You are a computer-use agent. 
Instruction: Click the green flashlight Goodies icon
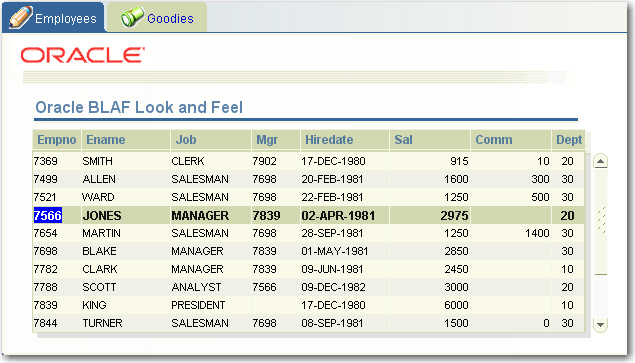pos(132,17)
